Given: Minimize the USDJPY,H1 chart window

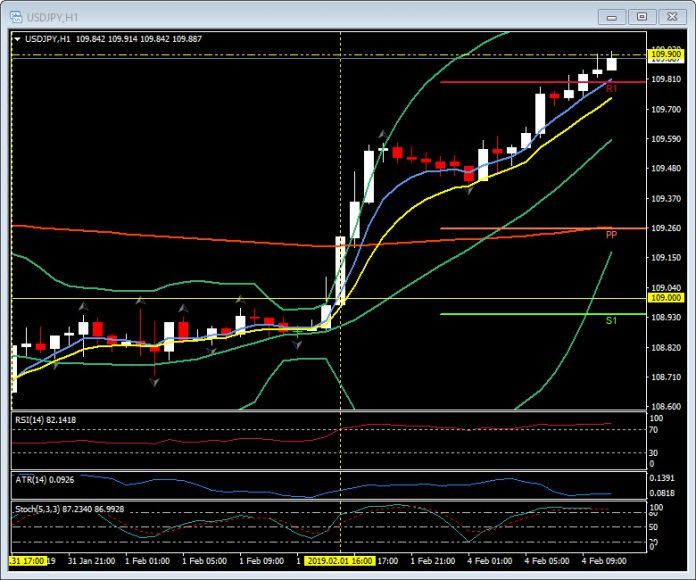Looking at the screenshot, I should 612,17.
